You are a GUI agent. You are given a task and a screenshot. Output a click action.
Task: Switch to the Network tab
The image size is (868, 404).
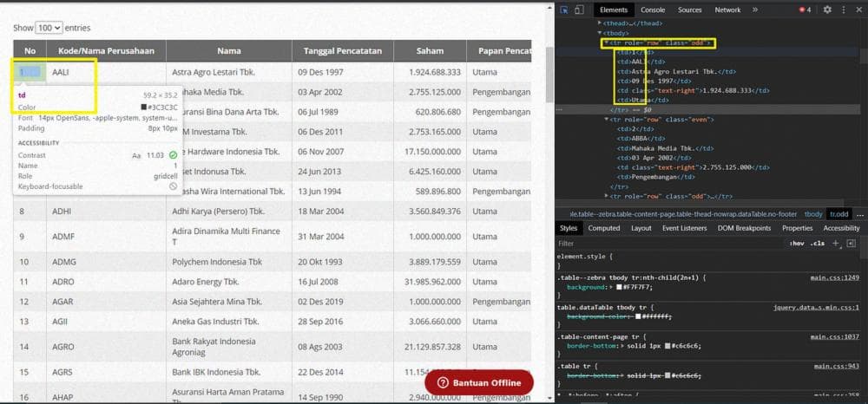[x=727, y=10]
